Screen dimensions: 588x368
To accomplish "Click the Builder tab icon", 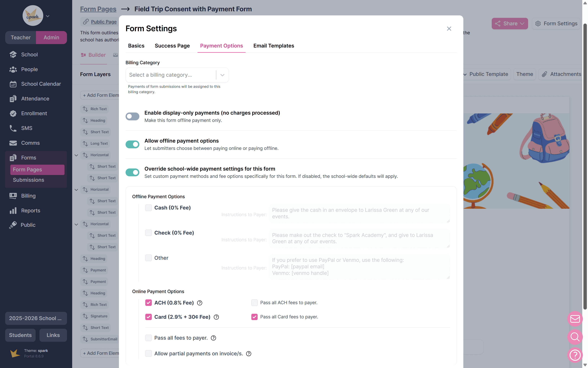I will [x=83, y=55].
